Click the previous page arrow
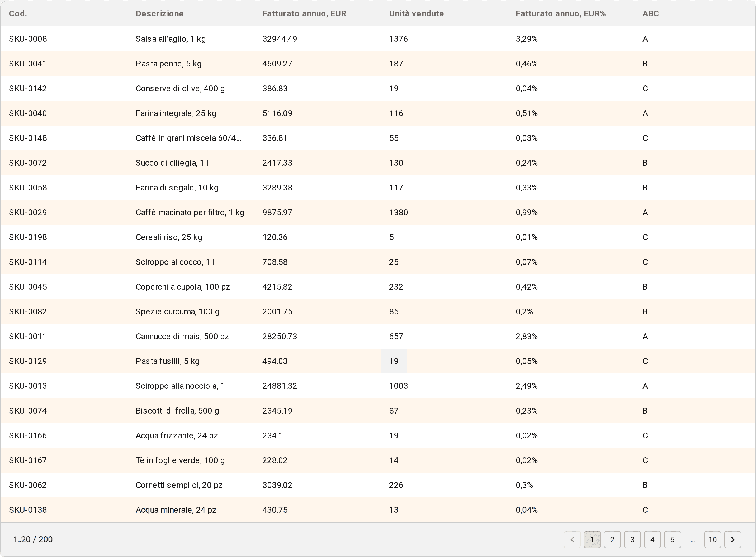The width and height of the screenshot is (756, 557). 572,540
